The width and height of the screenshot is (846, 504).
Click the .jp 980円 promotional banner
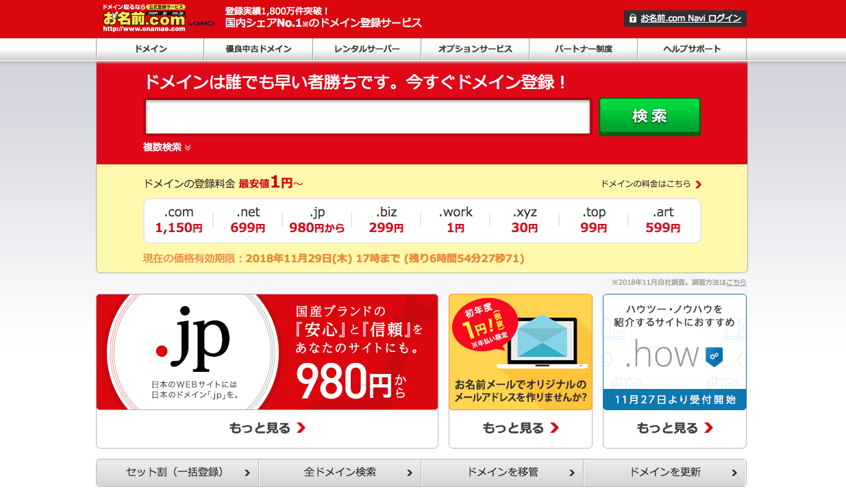pos(267,352)
